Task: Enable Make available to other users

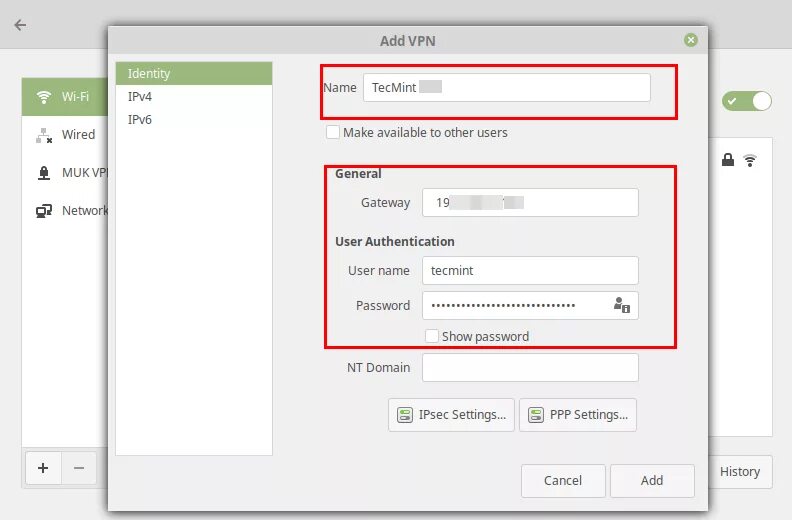Action: 333,132
